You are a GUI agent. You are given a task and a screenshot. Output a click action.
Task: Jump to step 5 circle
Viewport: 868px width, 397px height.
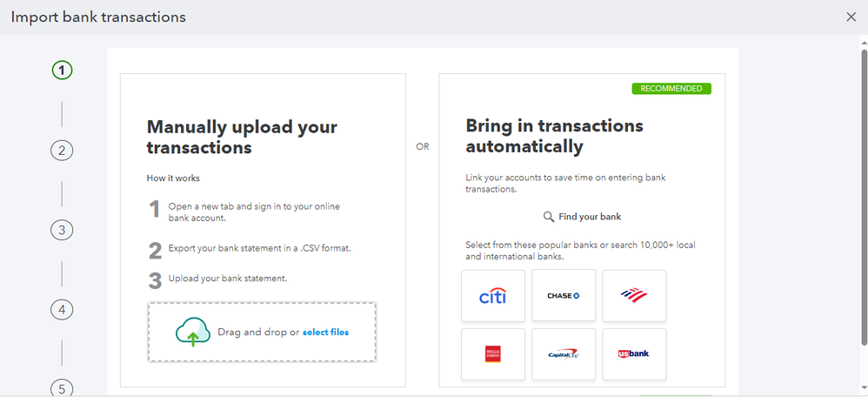pos(62,387)
